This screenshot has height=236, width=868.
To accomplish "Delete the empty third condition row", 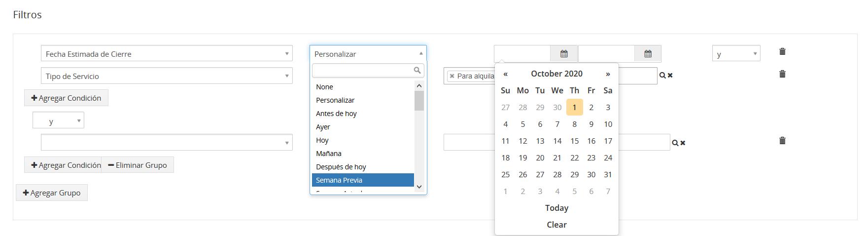I will 782,141.
